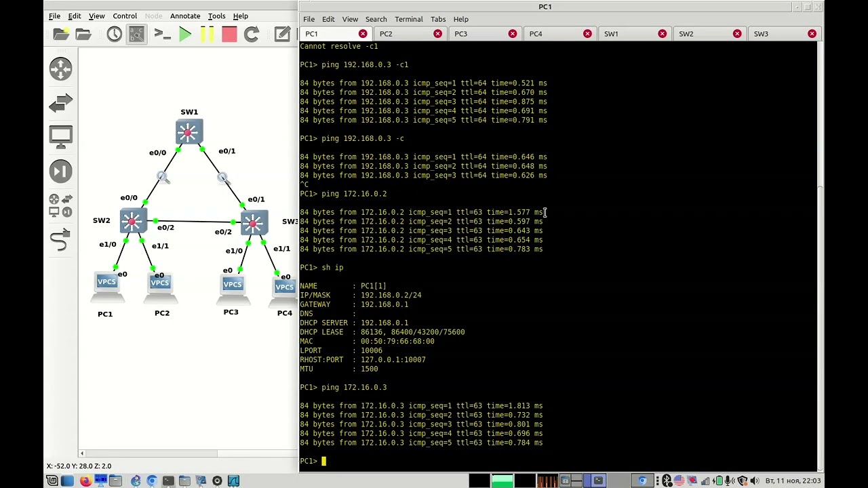Viewport: 868px width, 488px height.
Task: Browse security devices icon in GNS3 sidebar
Action: [x=60, y=171]
